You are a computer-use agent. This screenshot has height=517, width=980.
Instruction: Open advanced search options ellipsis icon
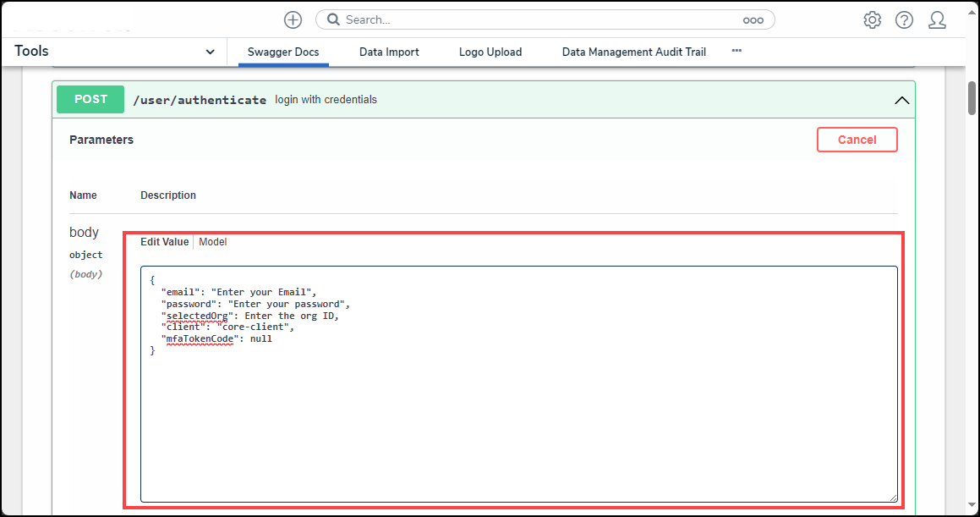pos(753,20)
